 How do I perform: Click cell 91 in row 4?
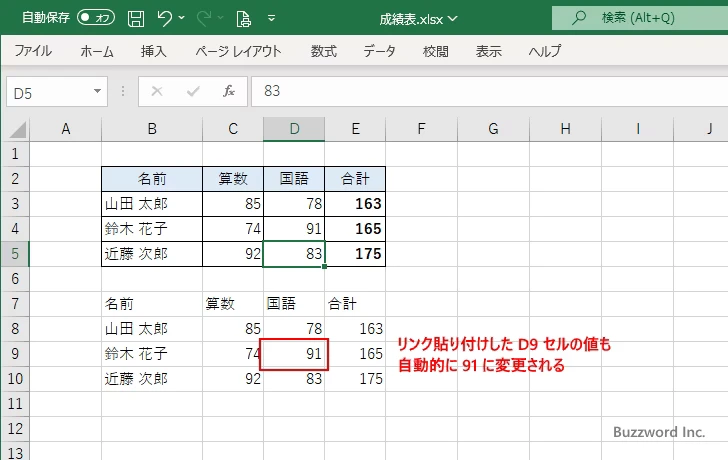(x=294, y=229)
